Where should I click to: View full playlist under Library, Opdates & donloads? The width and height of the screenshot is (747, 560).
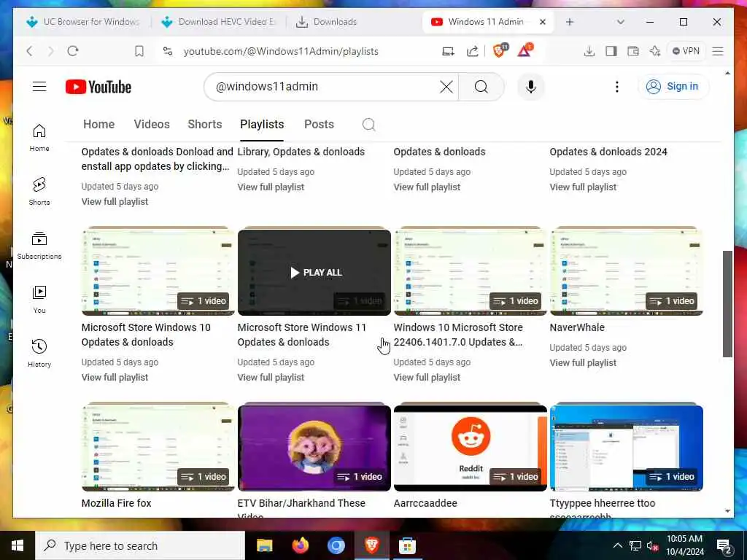[x=271, y=187]
